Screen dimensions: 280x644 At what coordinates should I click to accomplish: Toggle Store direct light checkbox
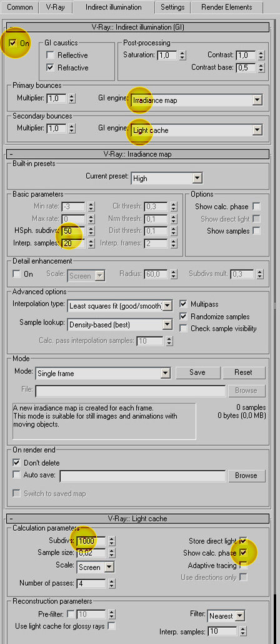(x=244, y=540)
